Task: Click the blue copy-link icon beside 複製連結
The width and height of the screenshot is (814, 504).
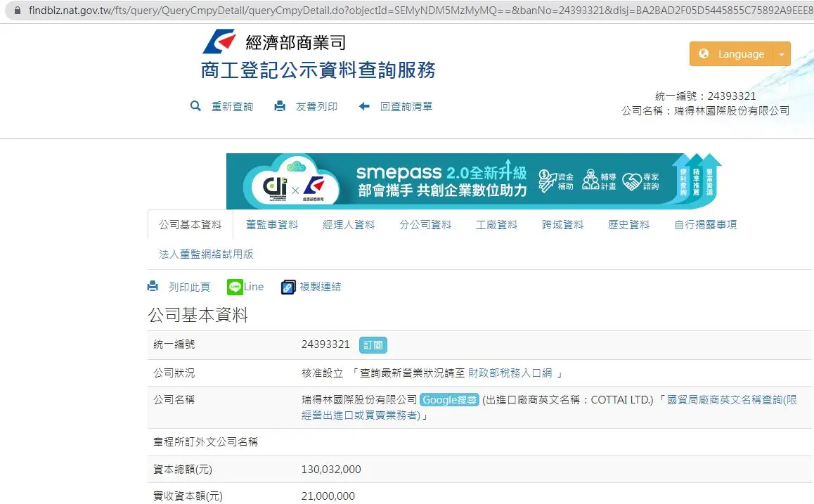Action: 288,287
